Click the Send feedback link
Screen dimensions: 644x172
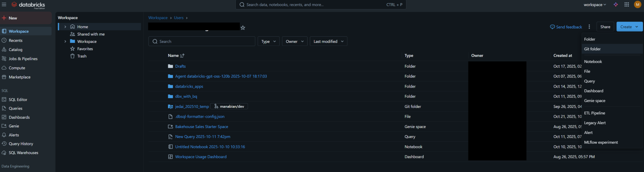pos(566,27)
